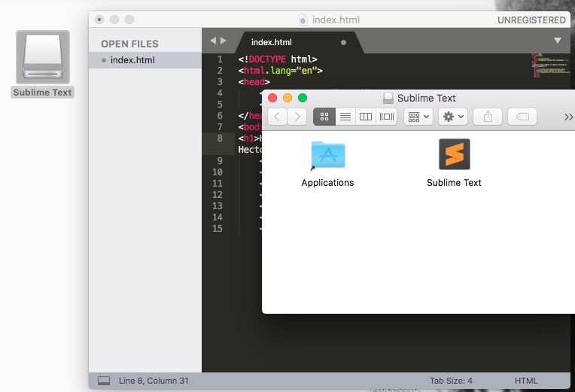Close the Finder window with the red button
Screen dimensions: 575x392
click(x=272, y=98)
